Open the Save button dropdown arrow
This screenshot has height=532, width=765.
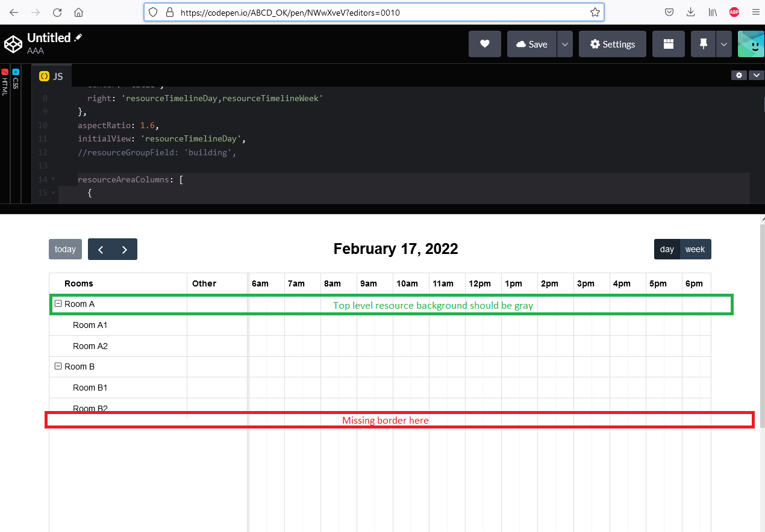tap(564, 44)
